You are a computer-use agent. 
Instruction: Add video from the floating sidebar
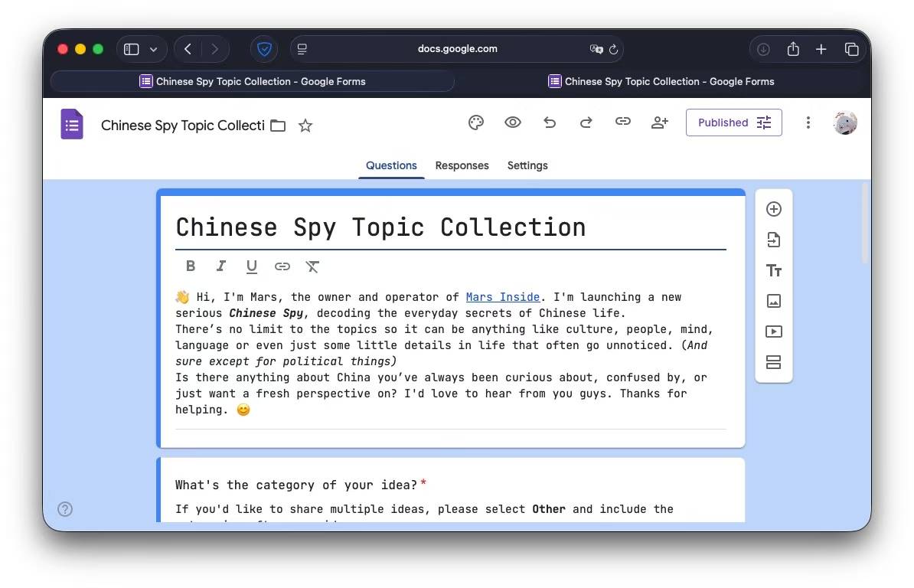click(774, 332)
